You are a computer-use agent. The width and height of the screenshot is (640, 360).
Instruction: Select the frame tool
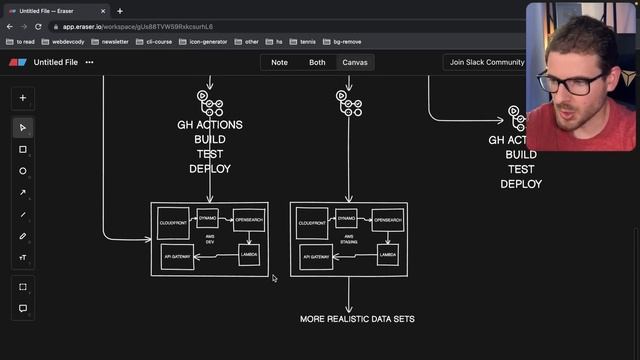pos(23,287)
